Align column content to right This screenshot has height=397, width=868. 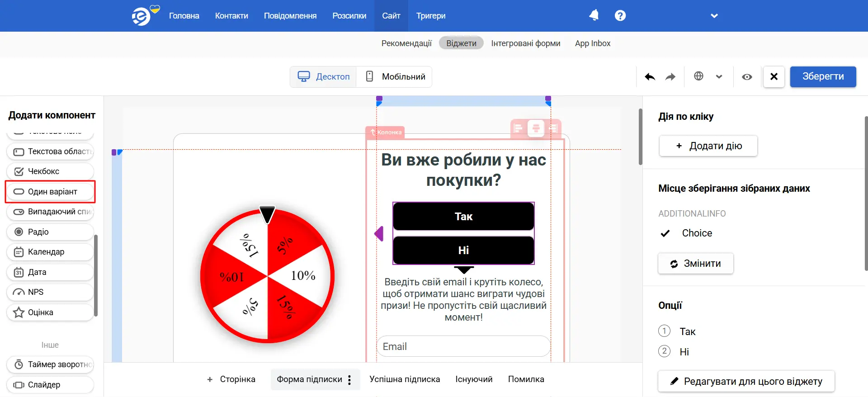[x=553, y=128]
